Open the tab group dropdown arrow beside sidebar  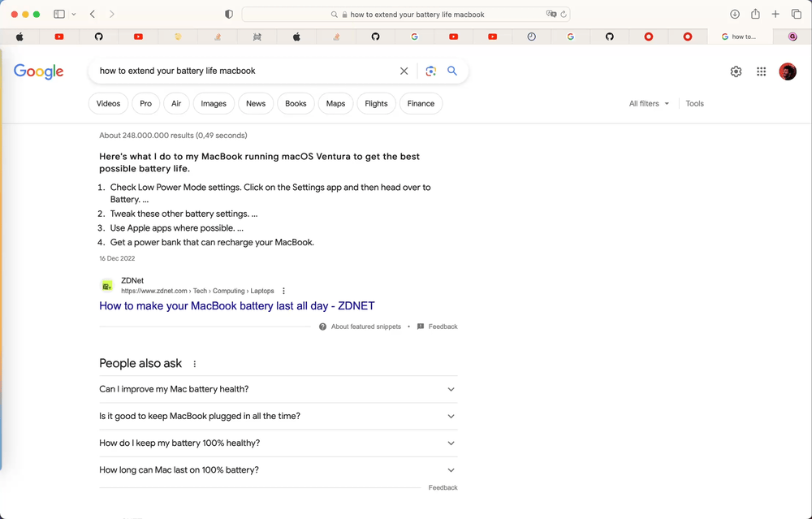pos(74,15)
